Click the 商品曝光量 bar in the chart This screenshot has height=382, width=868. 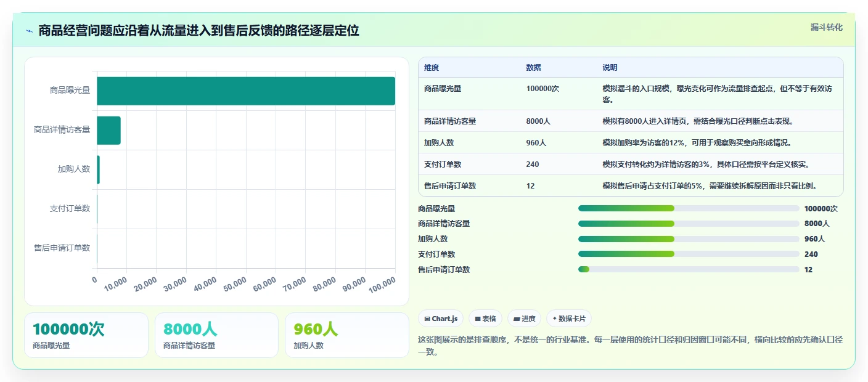coord(246,91)
